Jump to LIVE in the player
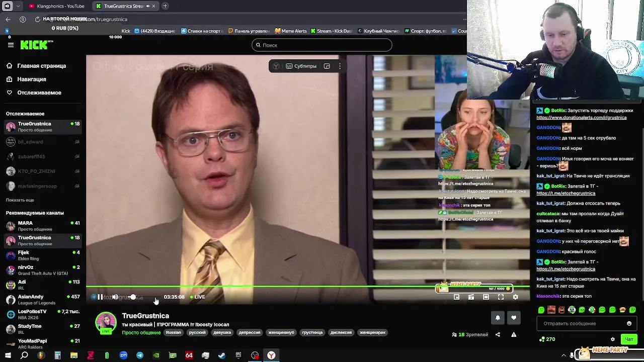The image size is (644, 362). tap(197, 297)
